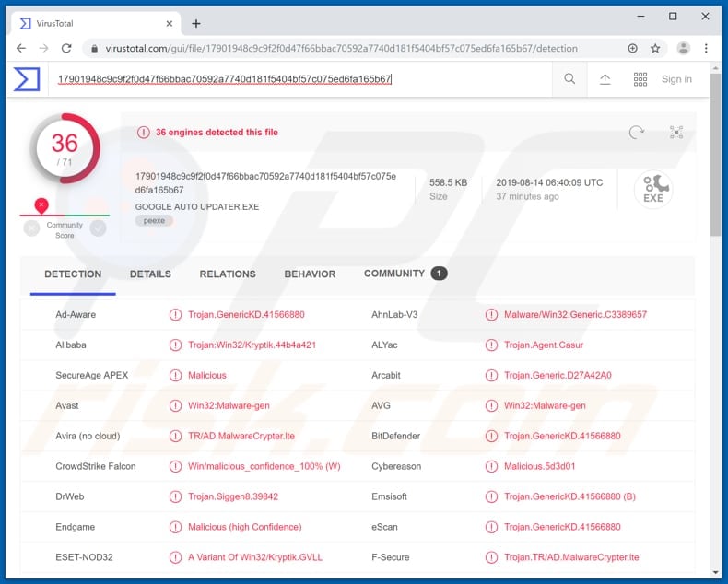
Task: Click Malicious (high Confidence) Endgame result
Action: pos(245,527)
